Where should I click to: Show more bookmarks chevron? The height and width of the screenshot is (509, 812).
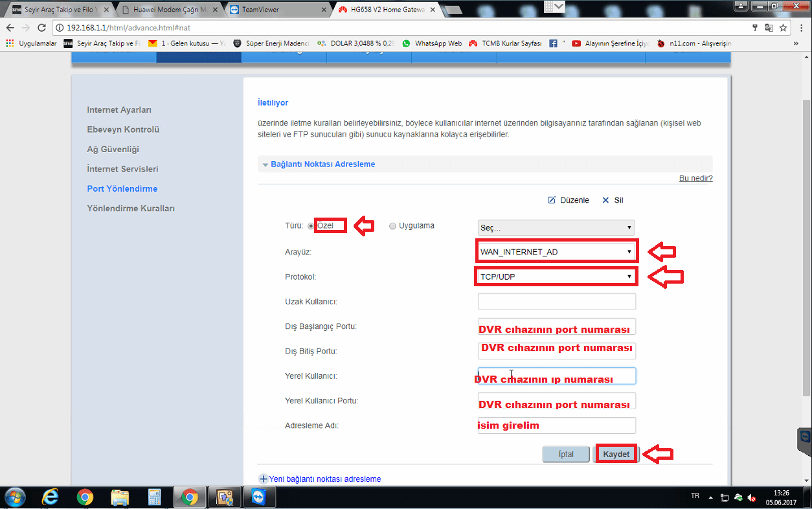pos(796,43)
